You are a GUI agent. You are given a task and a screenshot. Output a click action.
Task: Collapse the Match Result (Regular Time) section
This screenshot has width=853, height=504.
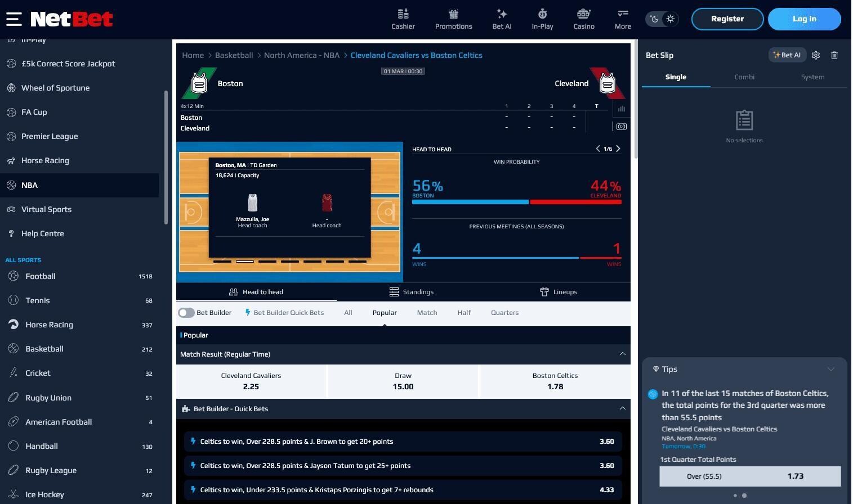tap(622, 354)
